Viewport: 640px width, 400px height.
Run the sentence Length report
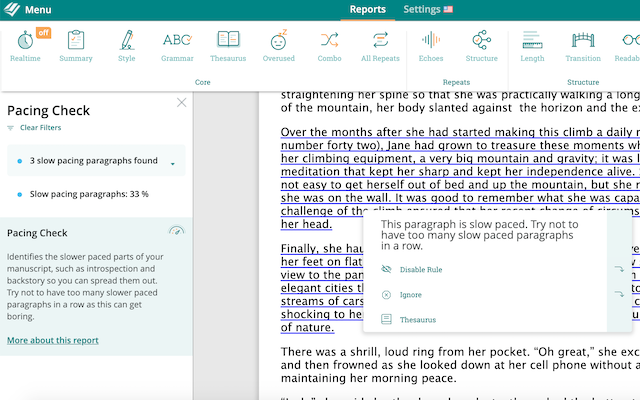532,46
